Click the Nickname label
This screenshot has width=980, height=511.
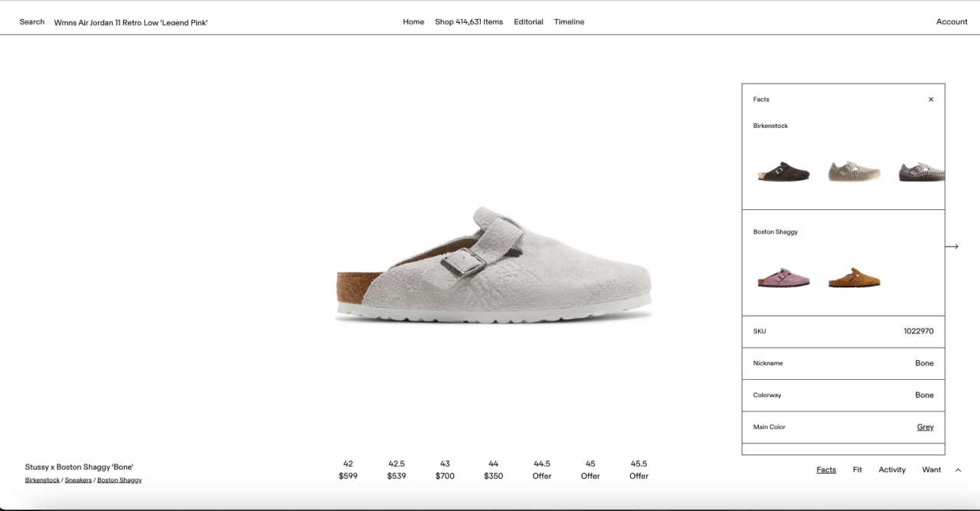[x=768, y=364]
